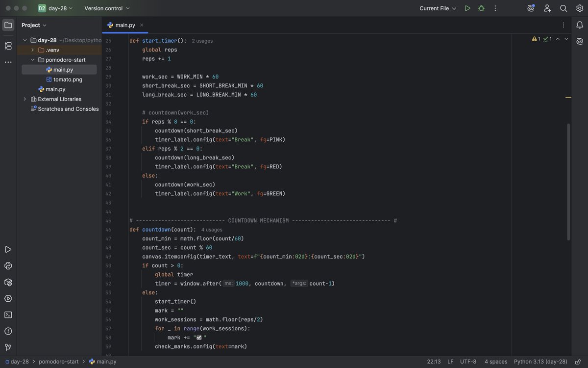The image size is (588, 368).
Task: Open the Python Packages tool window
Action: (8, 282)
